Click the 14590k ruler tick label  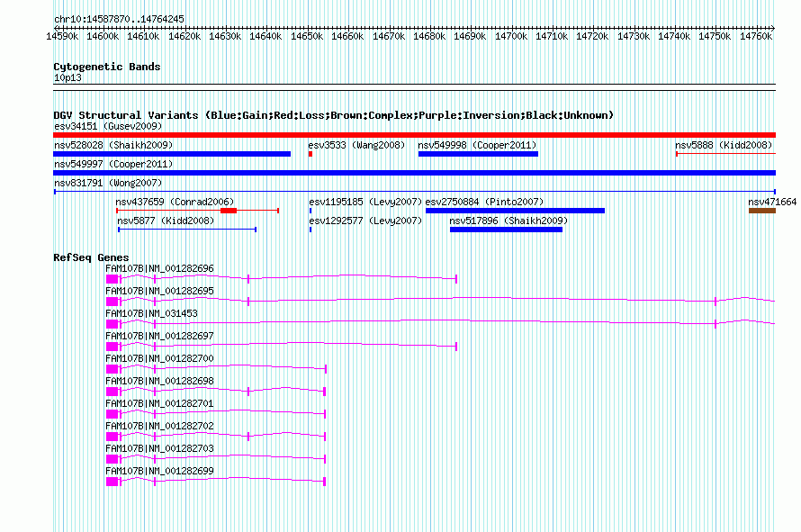point(62,36)
